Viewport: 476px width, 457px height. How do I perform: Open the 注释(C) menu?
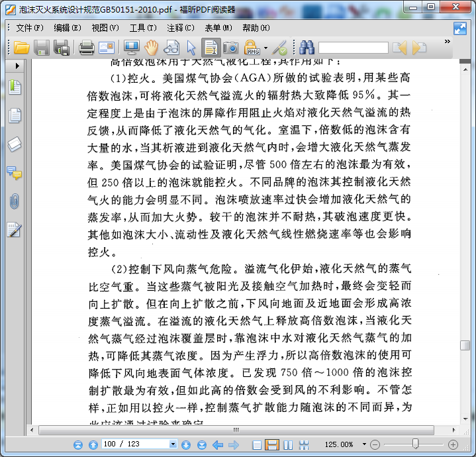coord(181,28)
